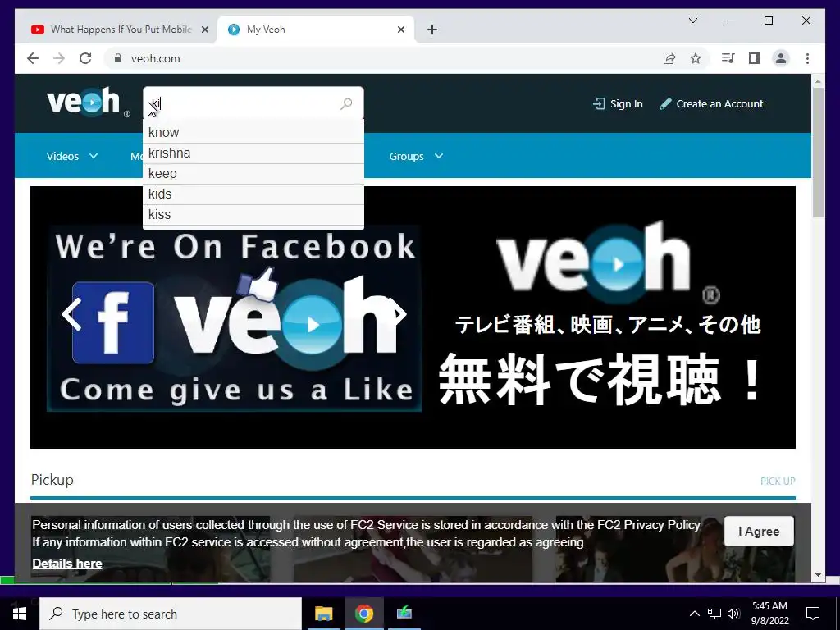840x630 pixels.
Task: Select 'know' search suggestion
Action: 253,132
